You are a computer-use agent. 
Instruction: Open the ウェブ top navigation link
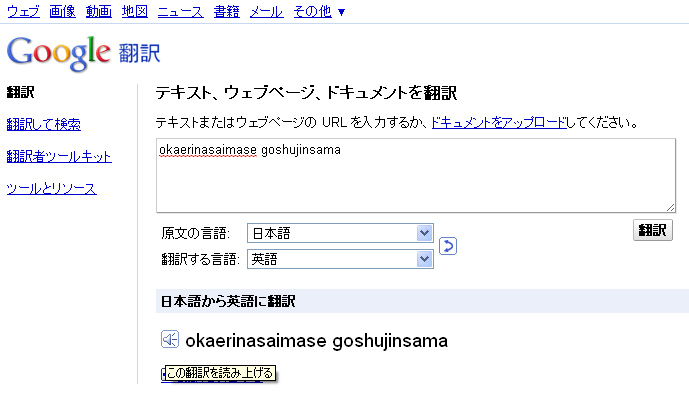pyautogui.click(x=24, y=11)
